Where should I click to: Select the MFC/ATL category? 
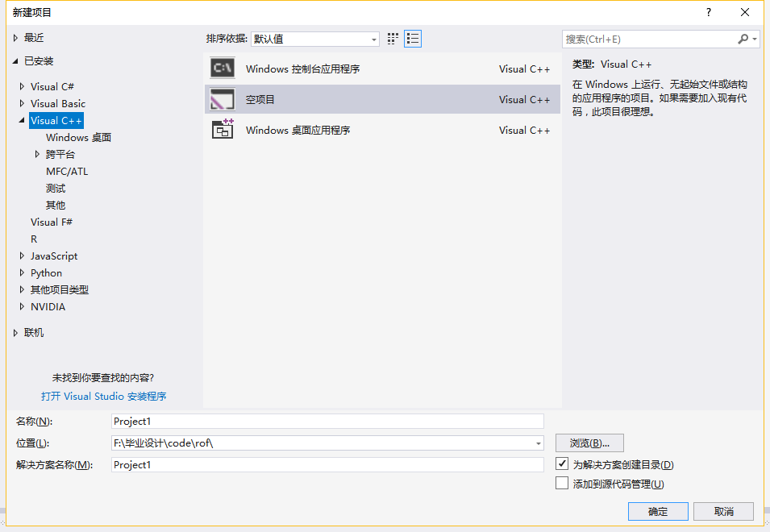67,171
